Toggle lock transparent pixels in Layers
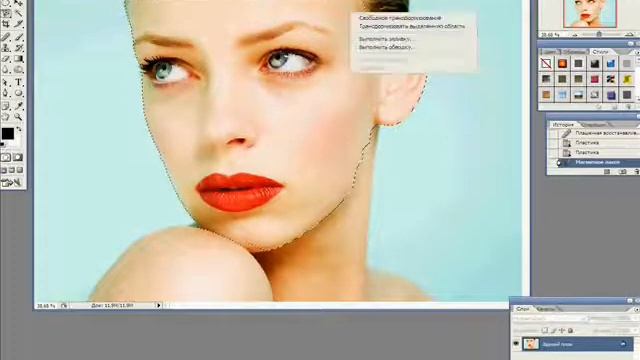 [545, 331]
